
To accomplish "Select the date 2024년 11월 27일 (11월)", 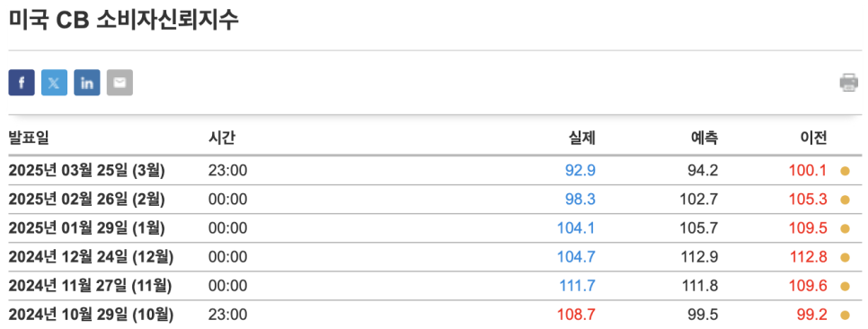I will click(x=90, y=287).
